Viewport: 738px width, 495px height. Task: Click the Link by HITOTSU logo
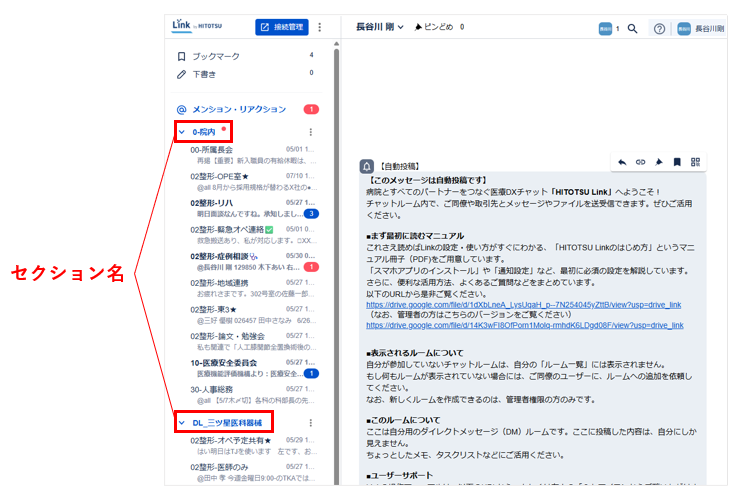[197, 25]
